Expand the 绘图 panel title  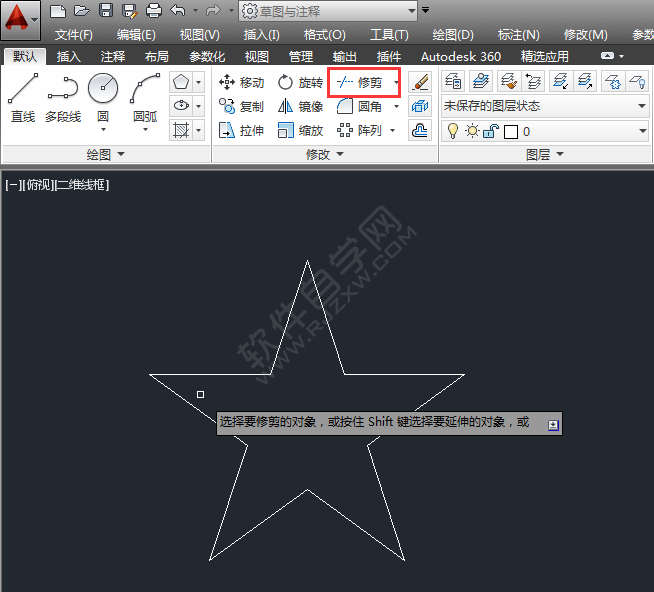pyautogui.click(x=106, y=154)
